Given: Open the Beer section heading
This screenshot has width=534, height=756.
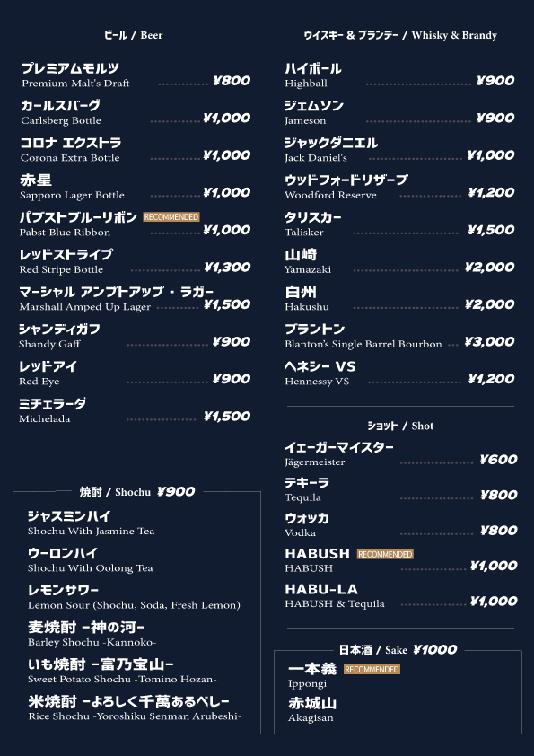Looking at the screenshot, I should tap(134, 35).
